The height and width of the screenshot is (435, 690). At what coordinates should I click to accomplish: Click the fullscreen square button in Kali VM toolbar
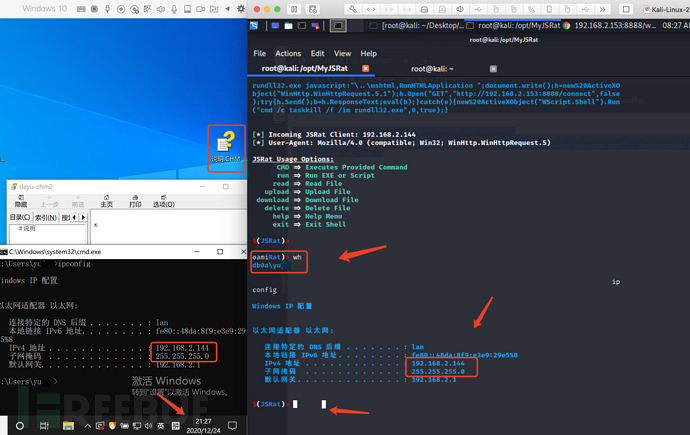coord(626,9)
